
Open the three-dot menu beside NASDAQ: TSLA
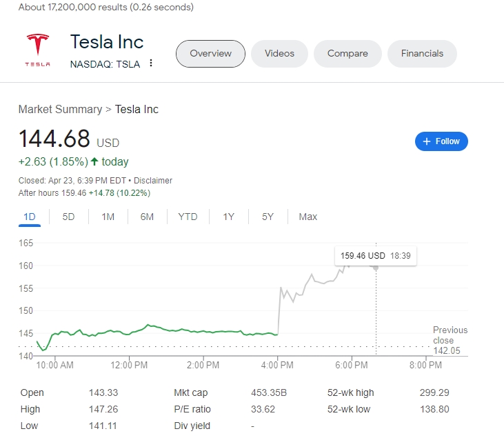(x=151, y=63)
